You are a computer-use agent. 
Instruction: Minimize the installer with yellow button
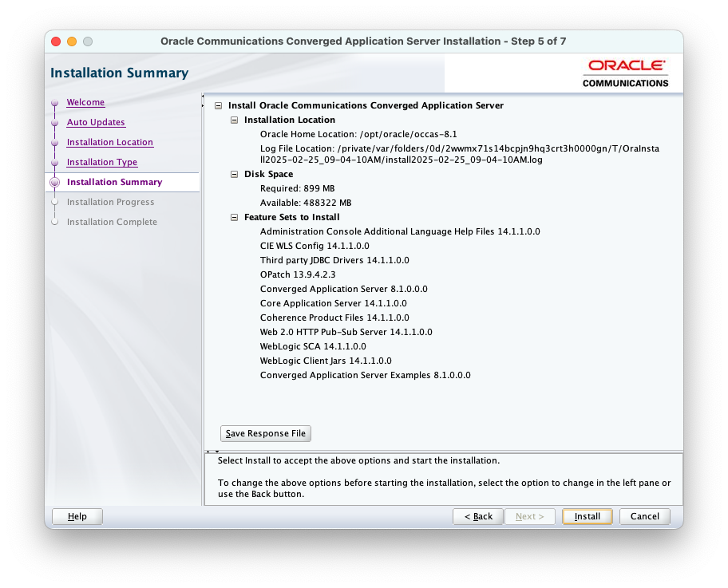click(72, 41)
